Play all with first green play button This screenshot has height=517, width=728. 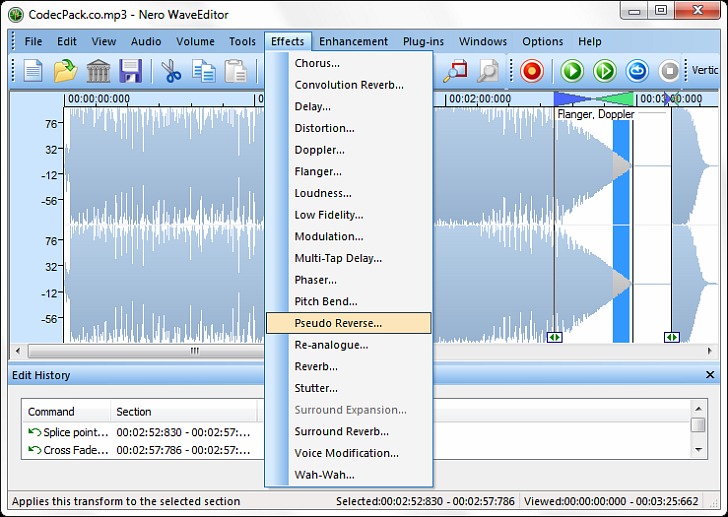click(x=572, y=71)
